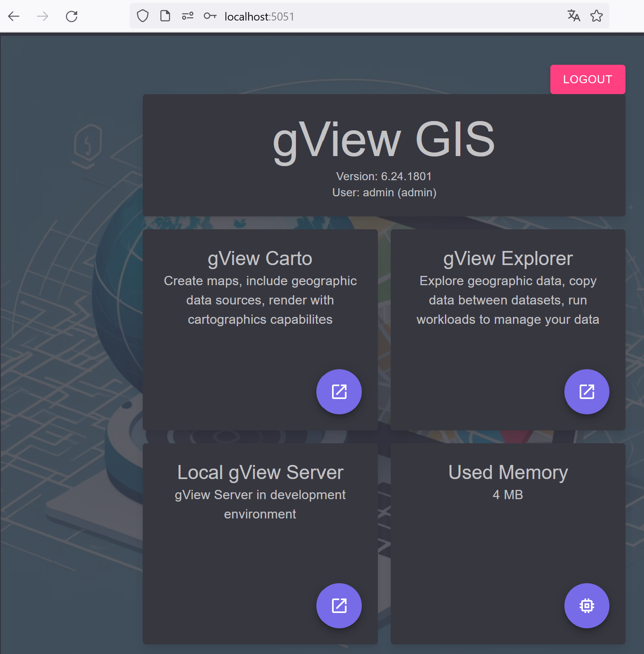Translate page using the translate icon

tap(574, 16)
